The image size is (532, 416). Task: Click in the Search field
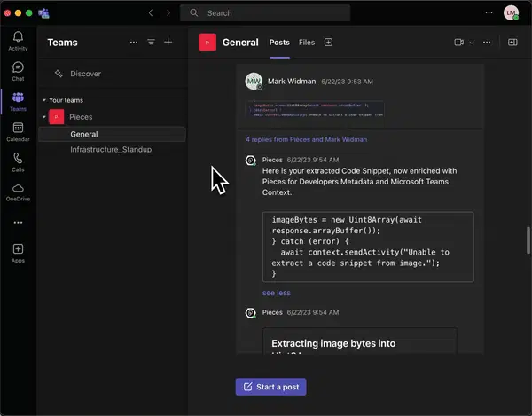click(x=265, y=13)
